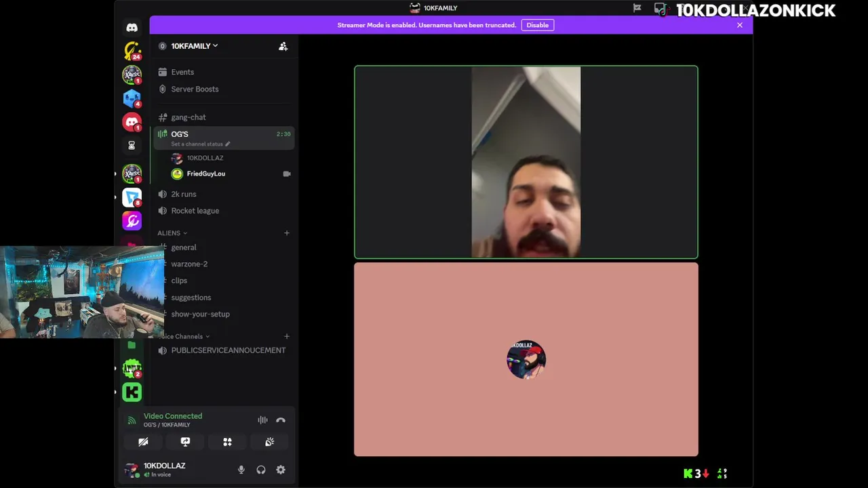Collapse the ALIENS channel category
Screen dimensions: 868x488
tap(172, 233)
